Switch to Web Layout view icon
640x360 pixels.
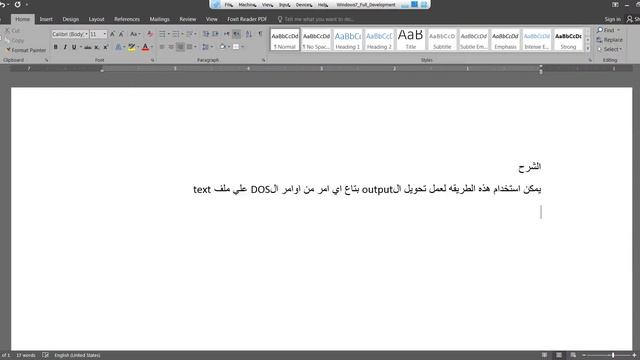click(x=573, y=355)
